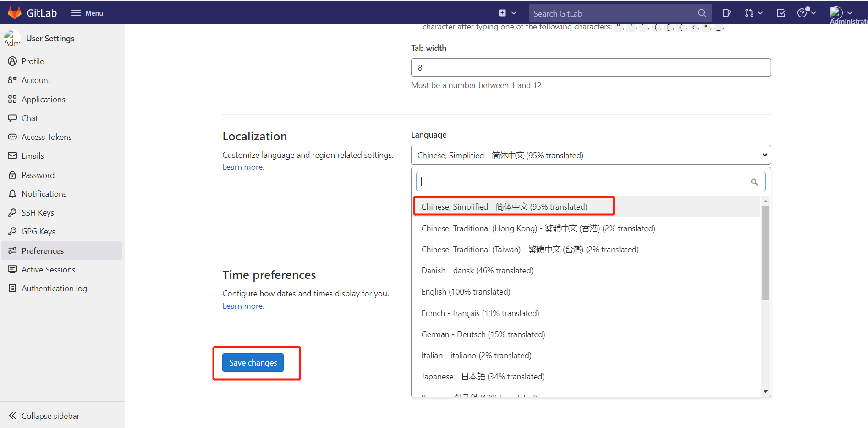The height and width of the screenshot is (428, 868).
Task: Click the Notifications bell icon
Action: coord(12,194)
